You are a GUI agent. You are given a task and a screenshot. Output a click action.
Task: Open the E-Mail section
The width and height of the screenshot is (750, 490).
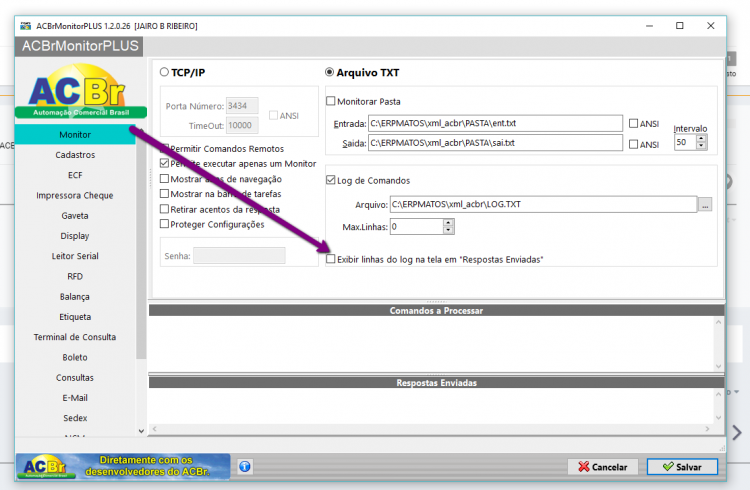point(75,398)
